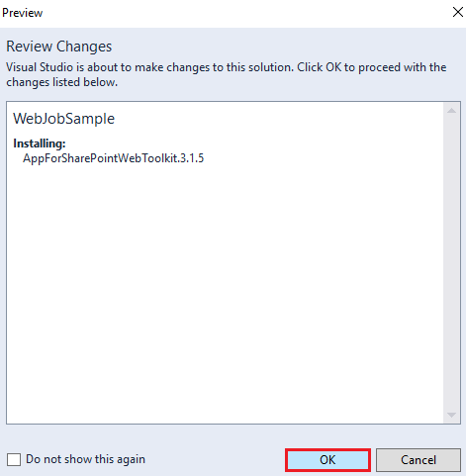Click the empty title bar area beside Preview
Screen dimensions: 466x476
tap(244, 13)
